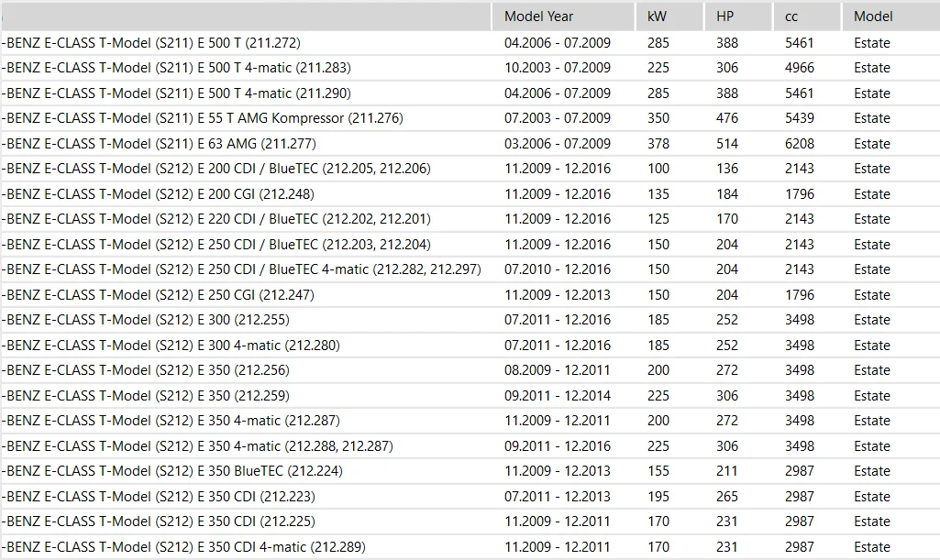This screenshot has width=940, height=560.
Task: Click the HP value 136
Action: point(727,169)
